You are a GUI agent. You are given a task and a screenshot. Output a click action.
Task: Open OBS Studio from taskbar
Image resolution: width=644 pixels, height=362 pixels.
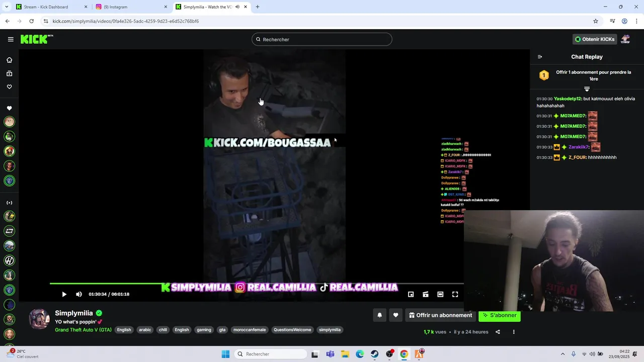(389, 354)
